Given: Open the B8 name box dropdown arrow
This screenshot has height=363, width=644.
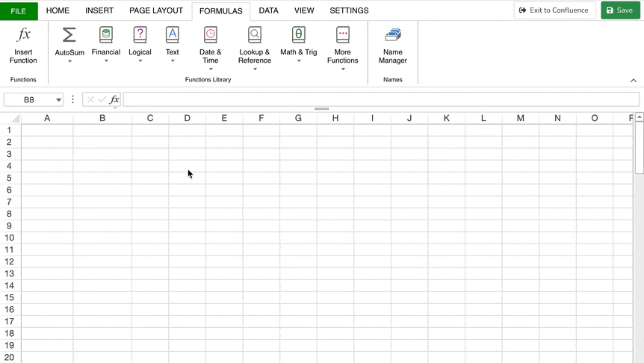Looking at the screenshot, I should pyautogui.click(x=59, y=100).
